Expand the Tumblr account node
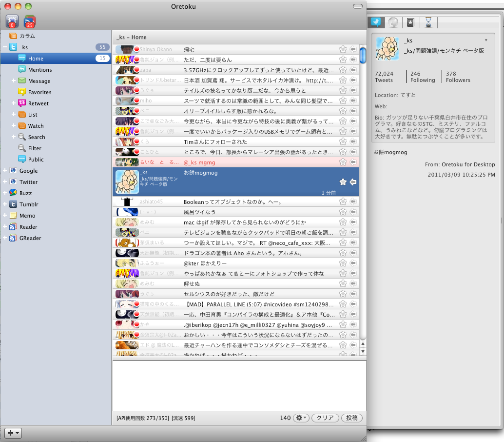This screenshot has width=504, height=442. [x=5, y=204]
